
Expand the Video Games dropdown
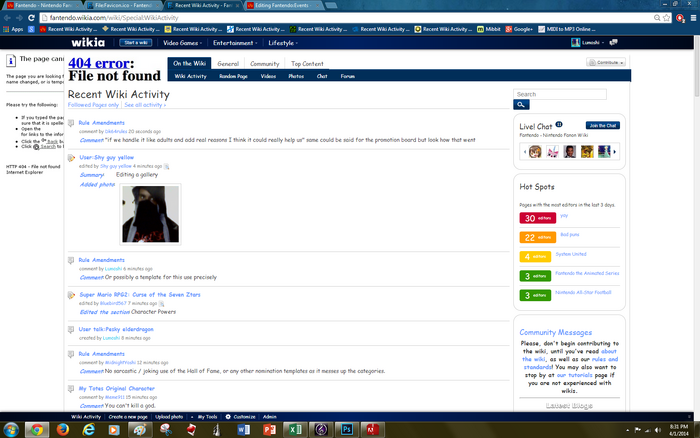[x=182, y=43]
